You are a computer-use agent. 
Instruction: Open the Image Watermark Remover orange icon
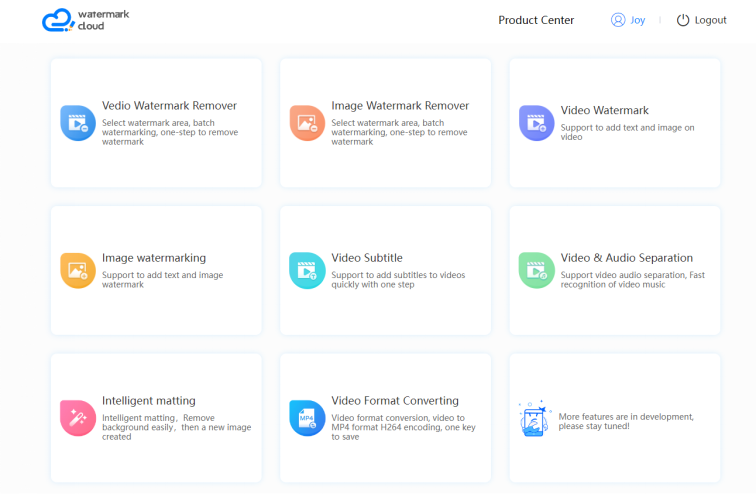(x=307, y=123)
